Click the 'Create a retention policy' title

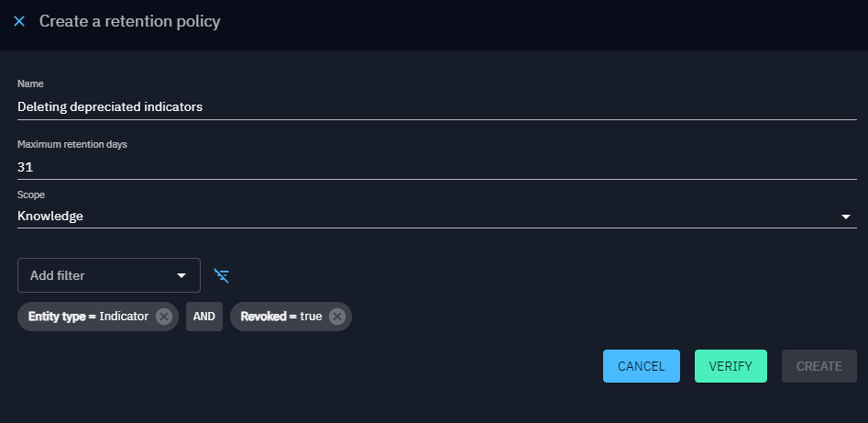pos(129,22)
